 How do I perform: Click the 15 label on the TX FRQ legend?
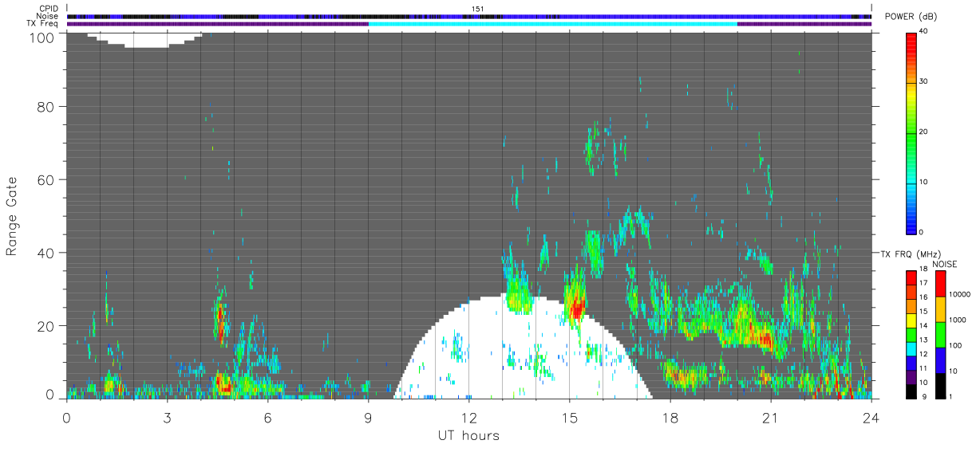922,311
